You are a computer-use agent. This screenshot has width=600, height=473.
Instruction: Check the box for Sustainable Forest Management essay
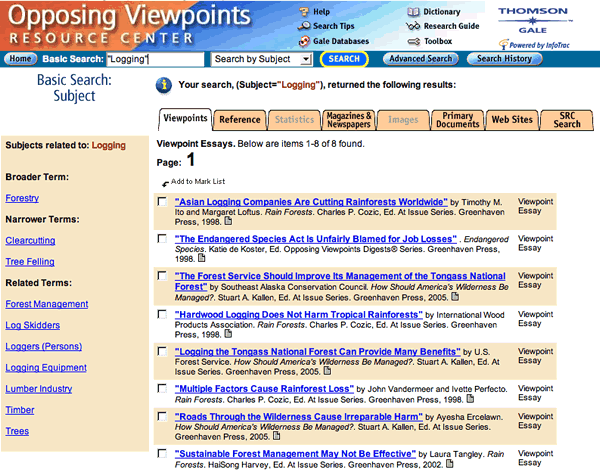[162, 454]
